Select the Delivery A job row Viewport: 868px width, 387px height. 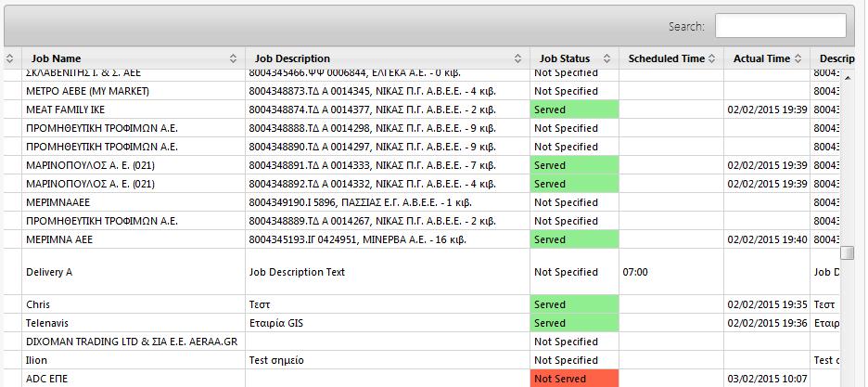[422, 272]
